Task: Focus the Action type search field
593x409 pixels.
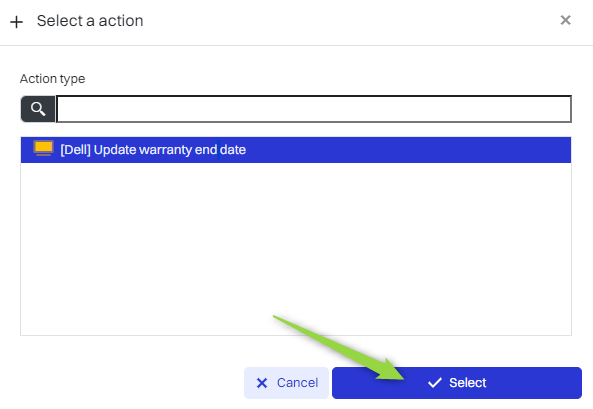Action: 314,109
